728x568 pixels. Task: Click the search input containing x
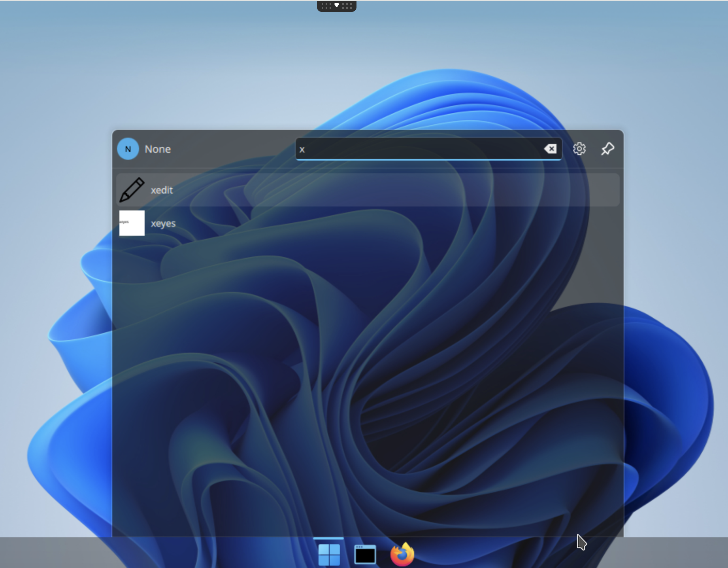point(428,149)
